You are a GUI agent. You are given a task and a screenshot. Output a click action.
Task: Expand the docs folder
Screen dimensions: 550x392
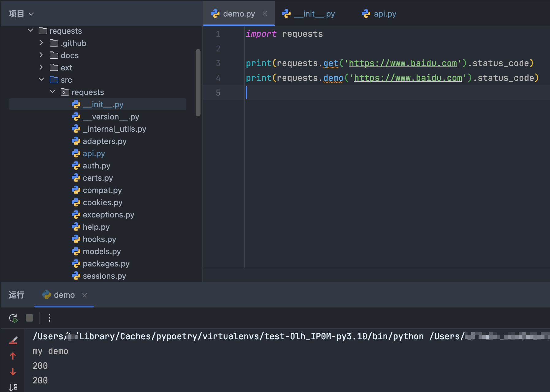41,55
